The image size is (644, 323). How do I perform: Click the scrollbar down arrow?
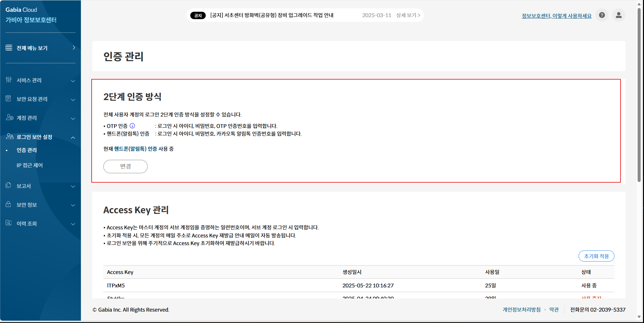[x=639, y=317]
